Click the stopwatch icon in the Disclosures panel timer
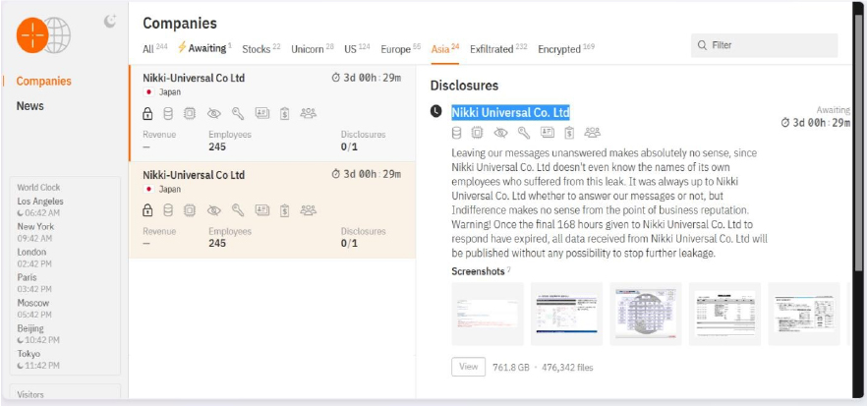 click(785, 122)
